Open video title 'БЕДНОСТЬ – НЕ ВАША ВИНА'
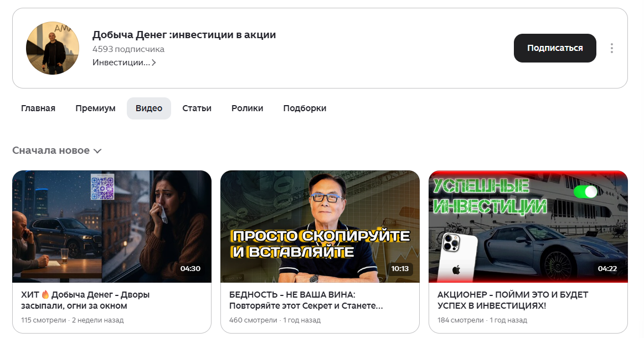The height and width of the screenshot is (338, 644). pos(306,300)
